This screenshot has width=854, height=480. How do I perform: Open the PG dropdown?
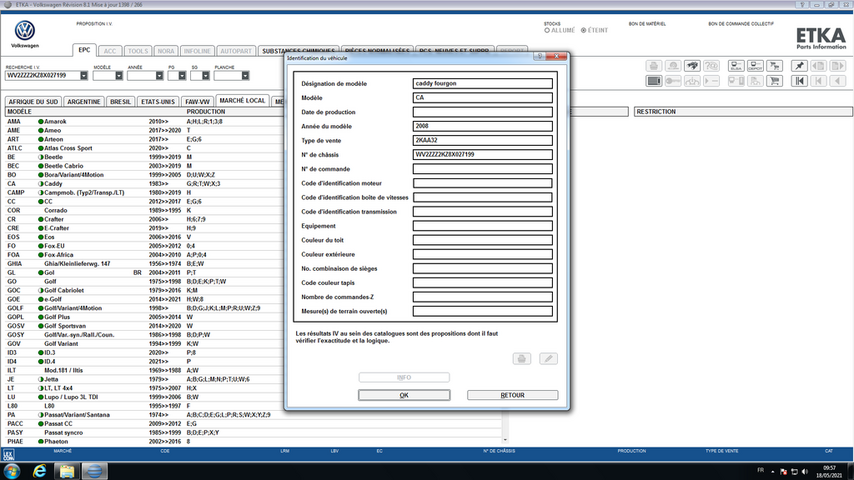coord(182,76)
